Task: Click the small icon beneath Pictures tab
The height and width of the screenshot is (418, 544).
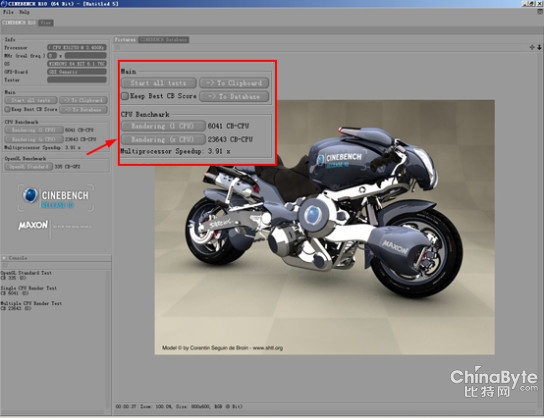Action: click(x=118, y=47)
